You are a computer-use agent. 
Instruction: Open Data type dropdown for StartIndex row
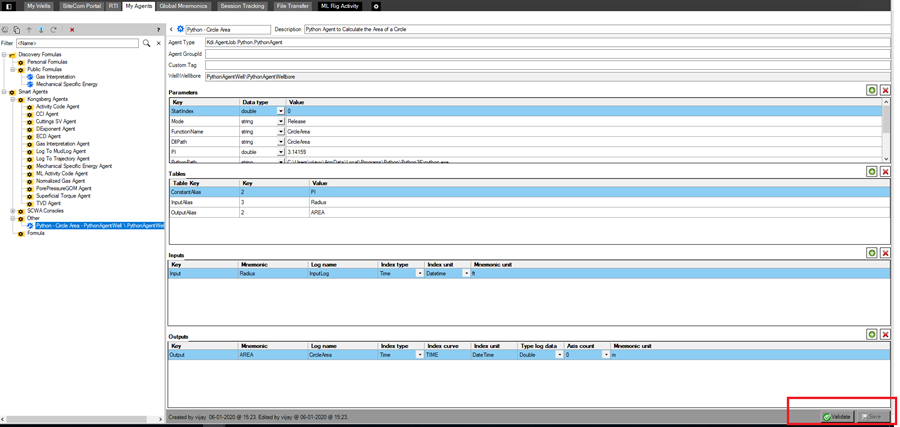[x=281, y=111]
